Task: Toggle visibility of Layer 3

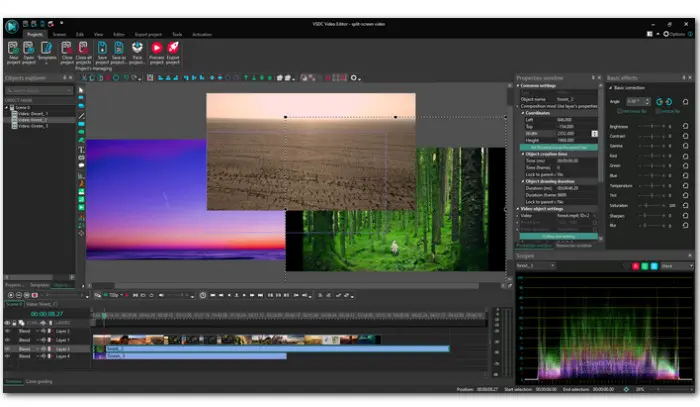Action: (x=7, y=349)
